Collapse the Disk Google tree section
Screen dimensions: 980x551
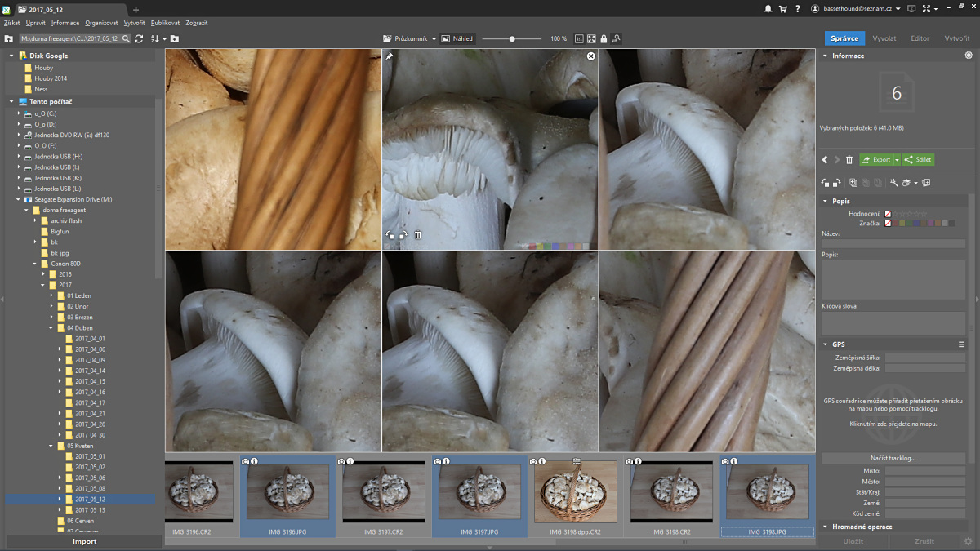(x=12, y=56)
